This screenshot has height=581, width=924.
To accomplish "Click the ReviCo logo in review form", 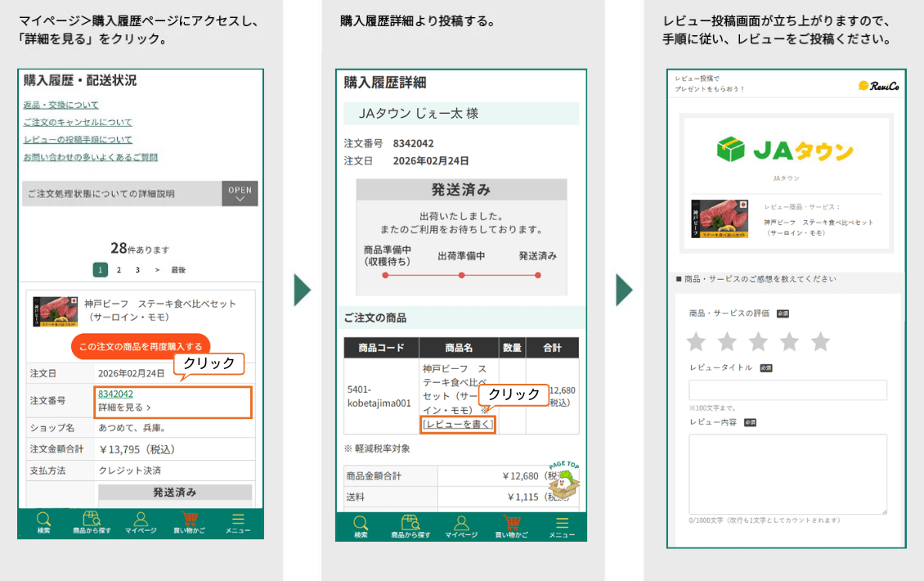I will tap(877, 86).
